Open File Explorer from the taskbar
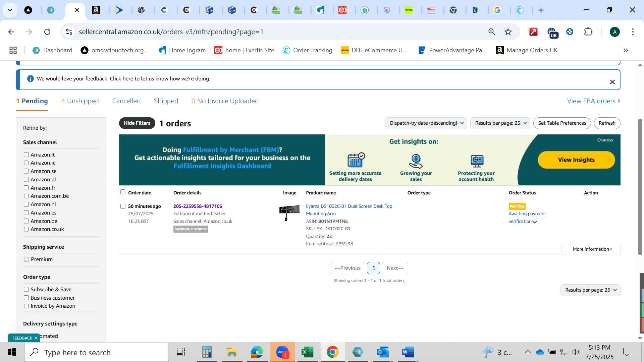 pyautogui.click(x=232, y=352)
